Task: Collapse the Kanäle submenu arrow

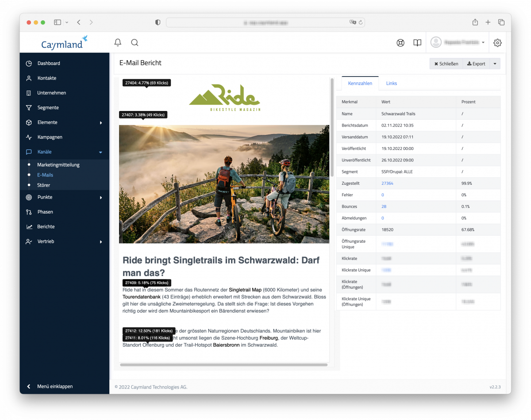Action: click(100, 152)
